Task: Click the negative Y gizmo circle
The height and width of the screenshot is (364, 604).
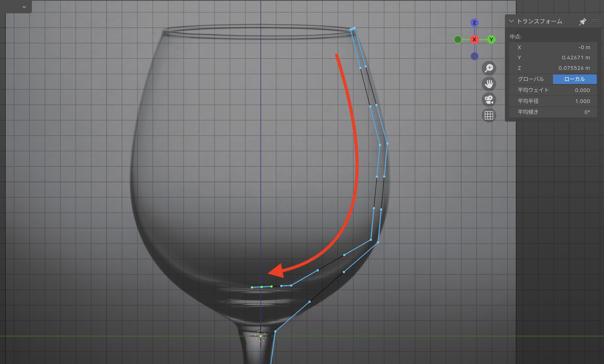Action: click(458, 40)
